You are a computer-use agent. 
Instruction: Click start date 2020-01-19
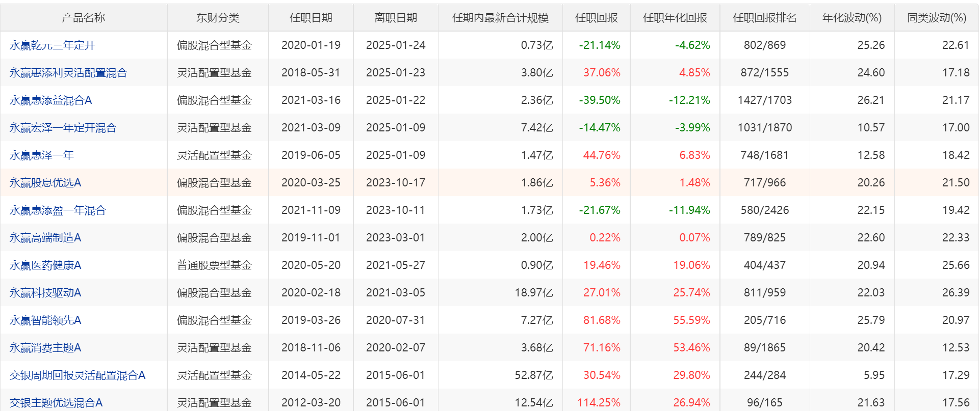point(311,45)
